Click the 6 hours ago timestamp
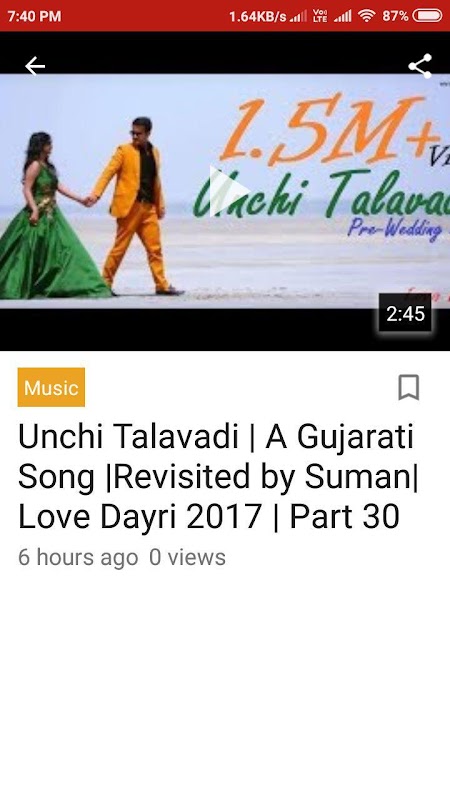The image size is (450, 800). [x=78, y=557]
